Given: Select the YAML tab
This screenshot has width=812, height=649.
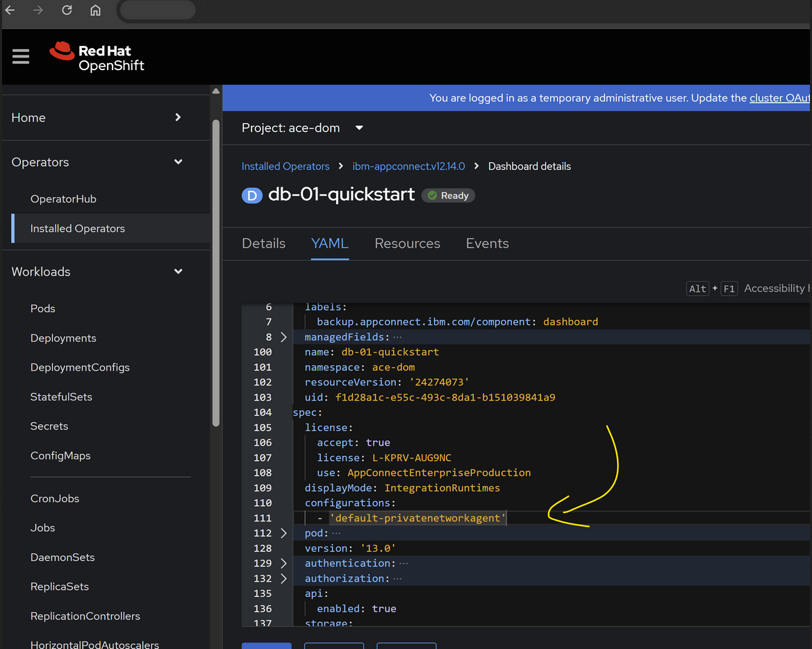Looking at the screenshot, I should (330, 243).
